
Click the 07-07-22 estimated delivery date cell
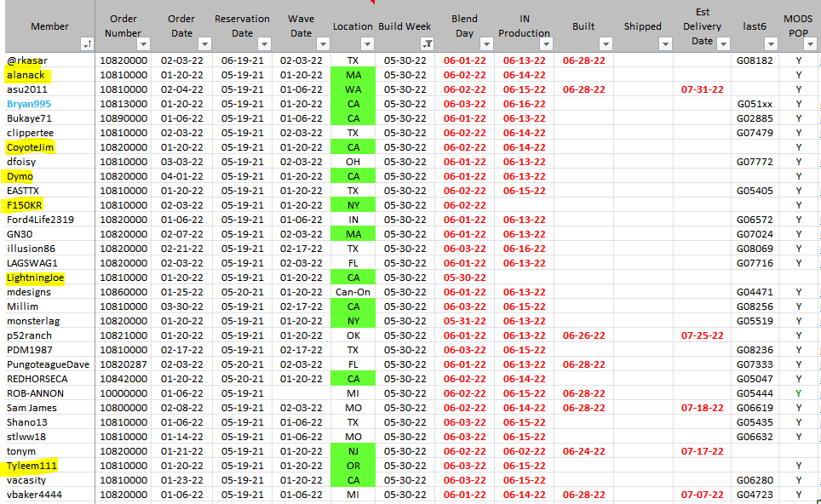click(702, 495)
